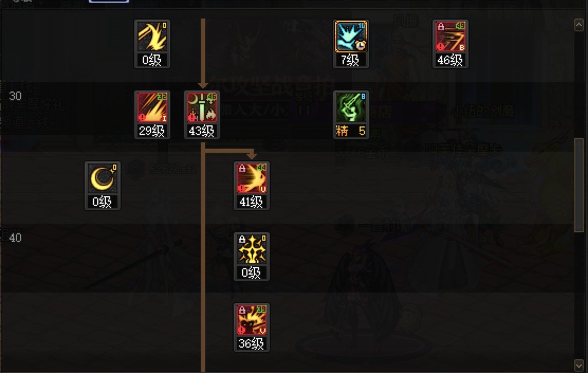Click the blue ice burst 7级 skill
This screenshot has width=588, height=373.
(x=351, y=44)
